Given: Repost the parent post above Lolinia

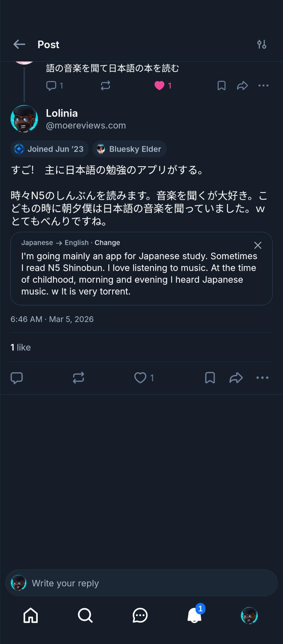Looking at the screenshot, I should coord(105,86).
